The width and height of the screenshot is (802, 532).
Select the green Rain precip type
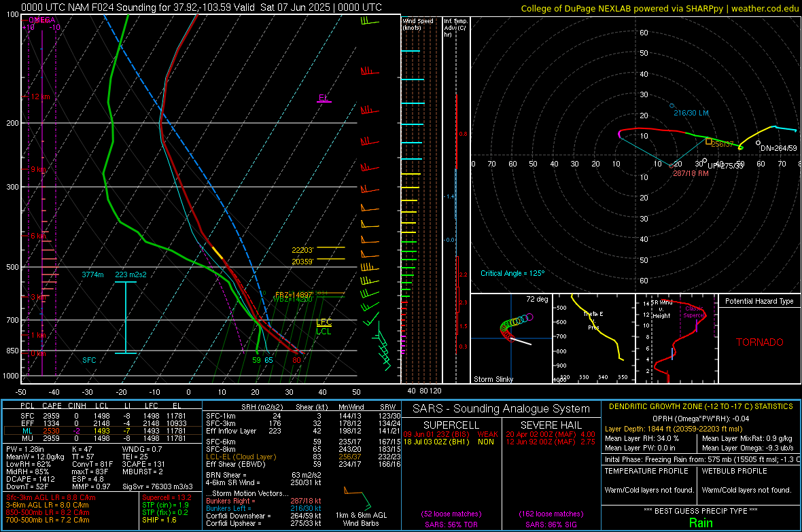701,522
